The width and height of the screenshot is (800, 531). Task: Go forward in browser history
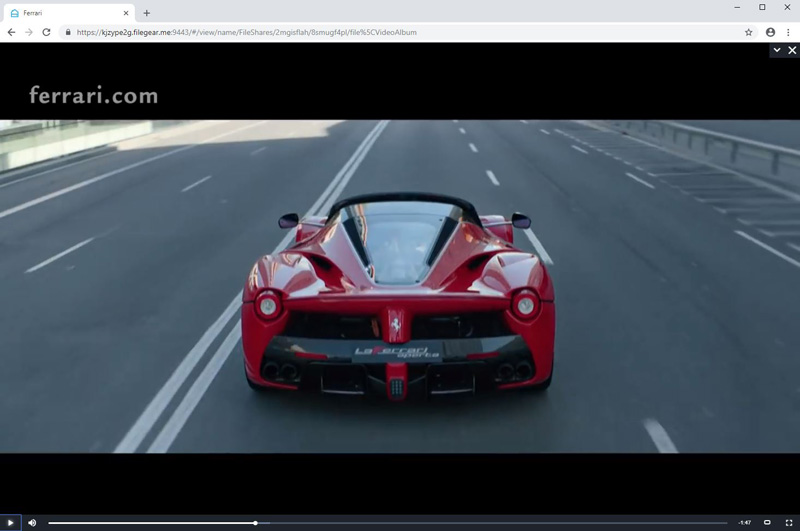(29, 32)
